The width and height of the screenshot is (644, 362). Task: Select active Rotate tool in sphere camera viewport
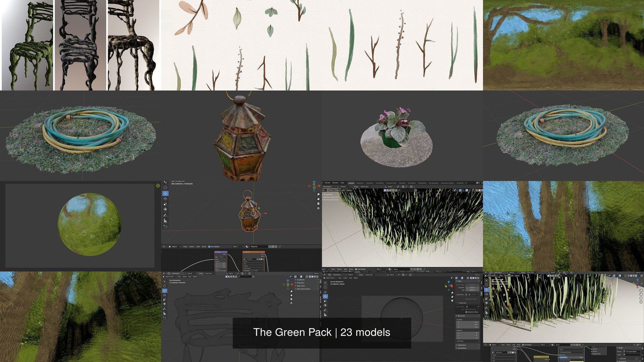point(325,296)
